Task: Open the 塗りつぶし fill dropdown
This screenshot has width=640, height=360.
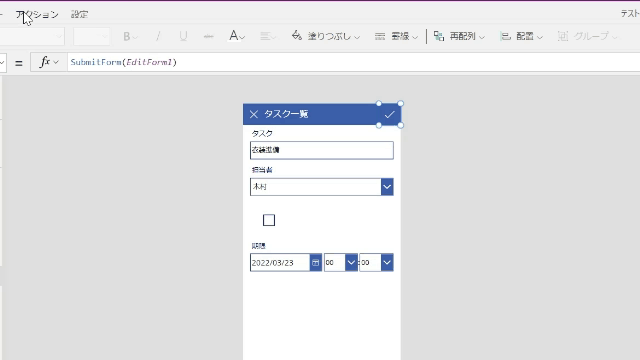Action: 326,36
